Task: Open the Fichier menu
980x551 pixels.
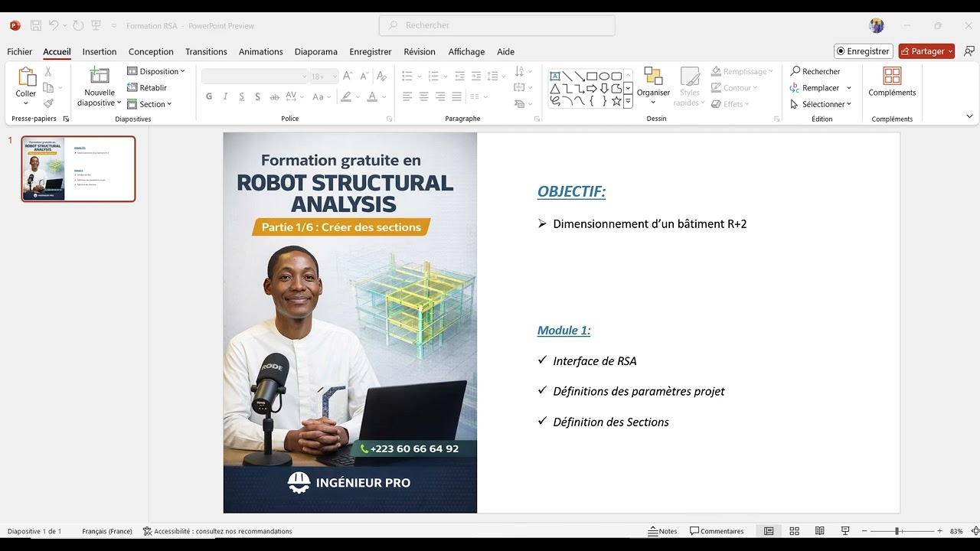Action: (20, 51)
